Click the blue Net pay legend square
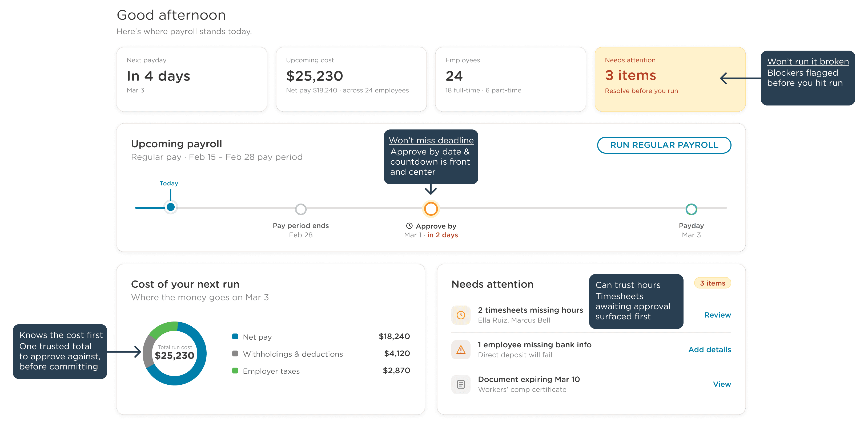This screenshot has height=431, width=868. pos(235,336)
